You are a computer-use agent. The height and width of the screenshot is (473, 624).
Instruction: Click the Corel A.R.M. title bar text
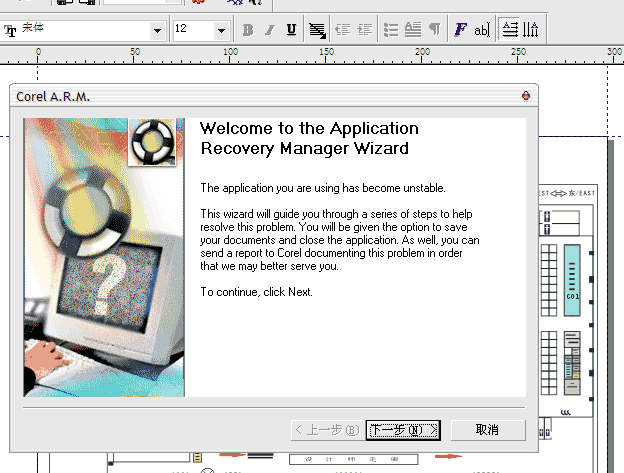[x=53, y=97]
